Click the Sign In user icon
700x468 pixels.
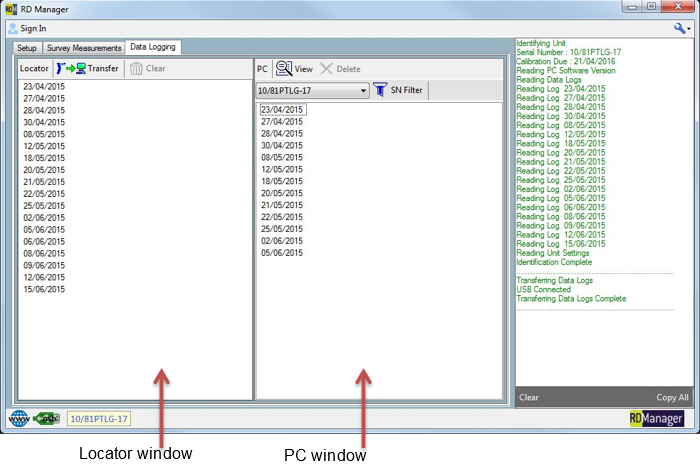[x=13, y=29]
